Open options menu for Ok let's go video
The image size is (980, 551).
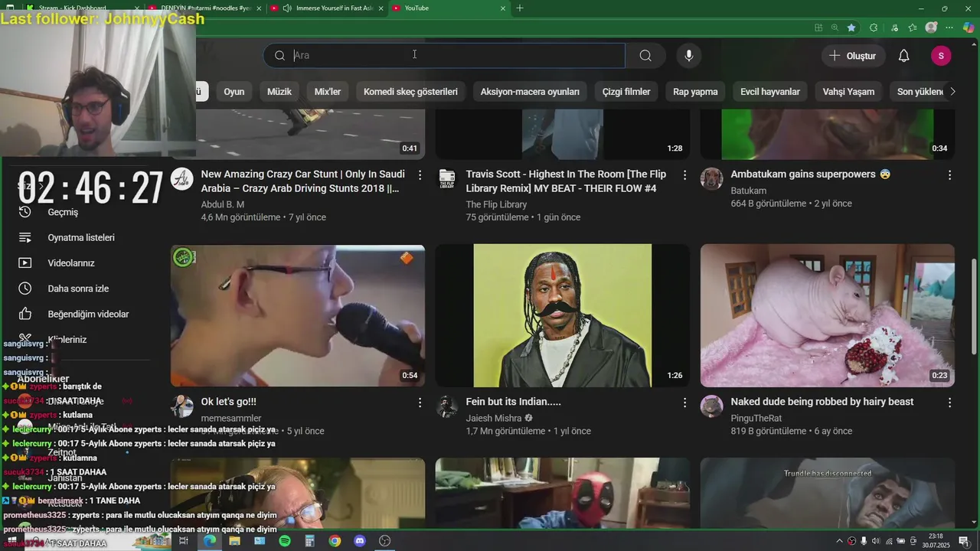click(420, 403)
